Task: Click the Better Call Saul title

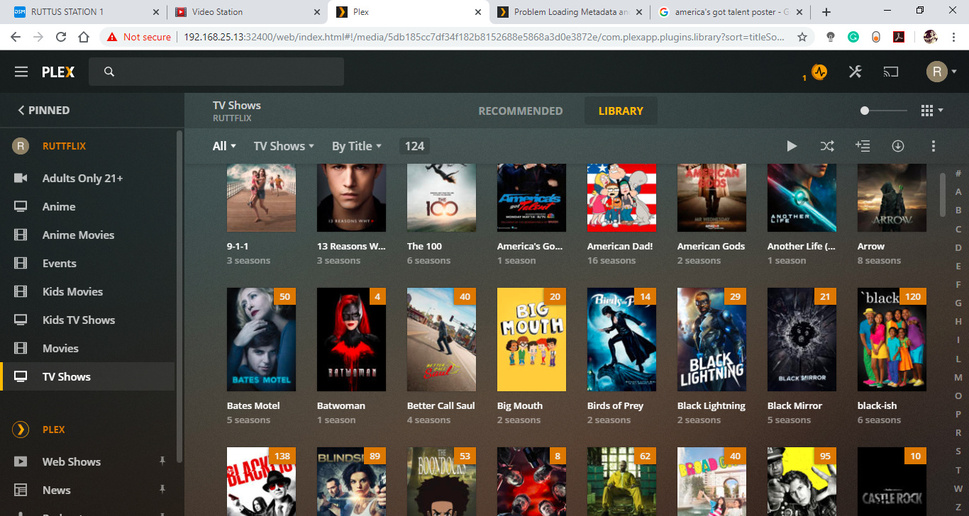Action: point(441,405)
